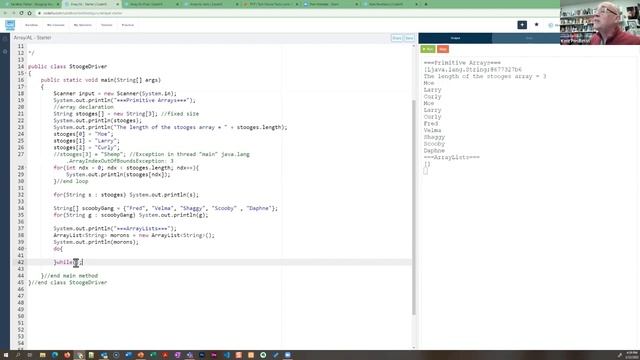Click the //end main method comment line
640x360 pixels.
69,276
